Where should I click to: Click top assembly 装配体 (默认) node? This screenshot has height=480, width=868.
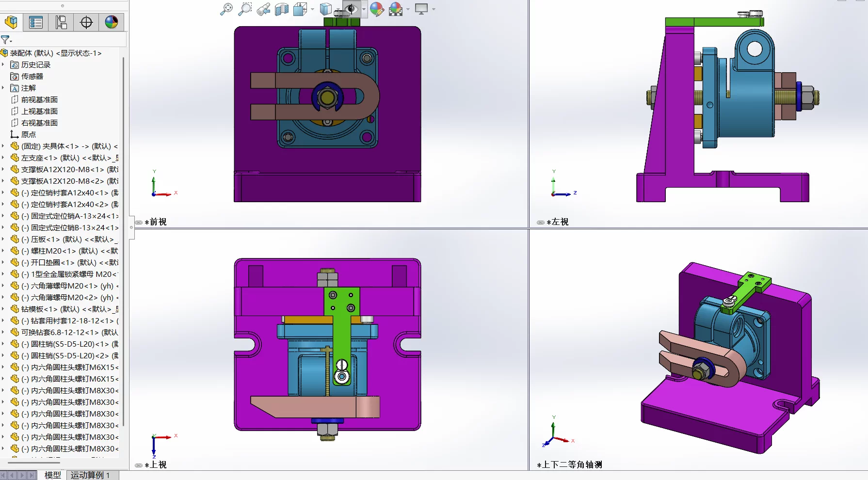click(51, 53)
